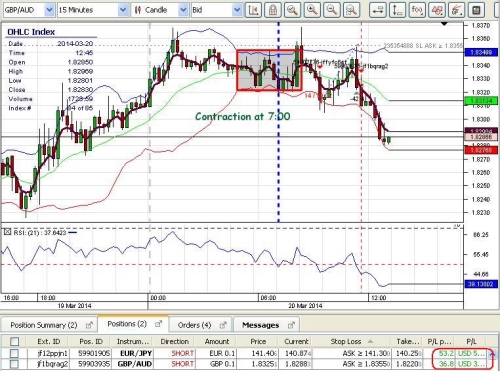Click the chart lock icon
This screenshot has height=371, width=500.
click(273, 10)
